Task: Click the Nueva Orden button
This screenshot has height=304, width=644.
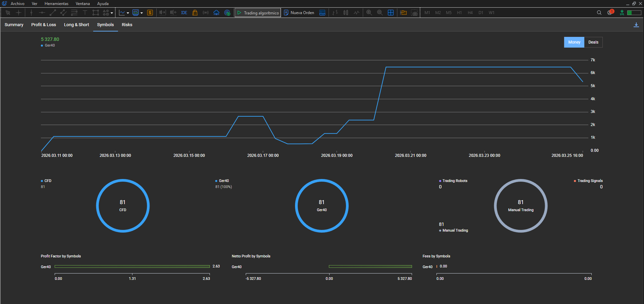Action: [299, 13]
